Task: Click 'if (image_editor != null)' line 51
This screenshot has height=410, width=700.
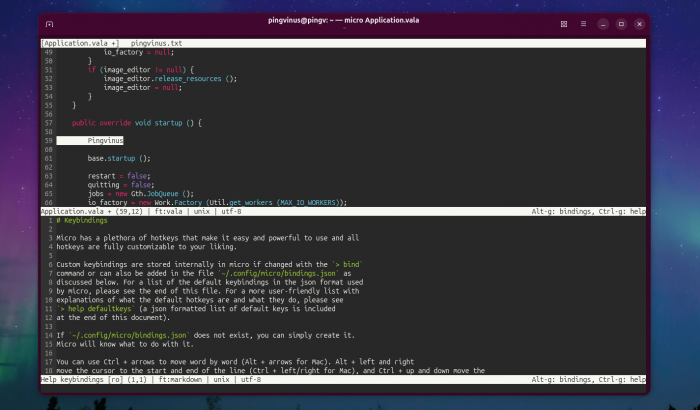Action: (x=141, y=70)
